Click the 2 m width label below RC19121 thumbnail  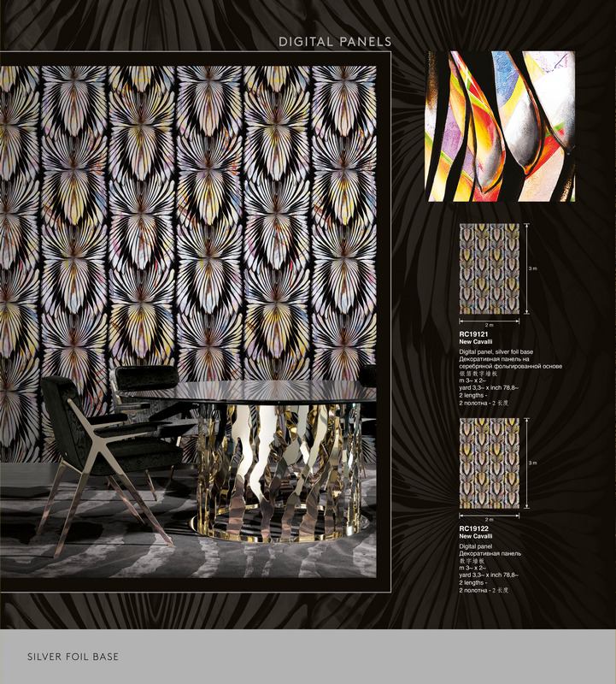coord(489,325)
